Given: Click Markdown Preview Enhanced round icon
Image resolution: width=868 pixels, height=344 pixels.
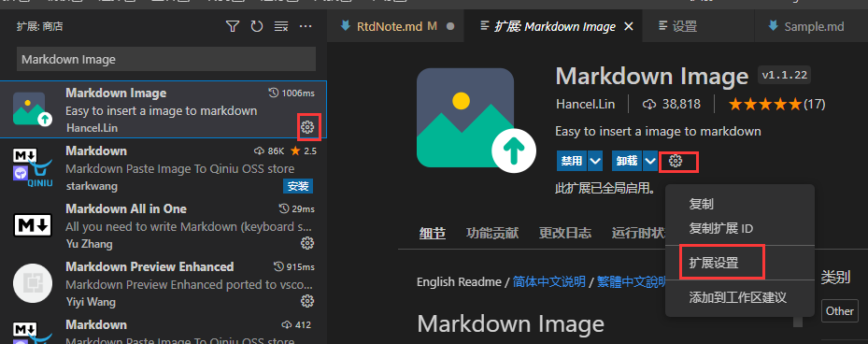Looking at the screenshot, I should tap(32, 283).
